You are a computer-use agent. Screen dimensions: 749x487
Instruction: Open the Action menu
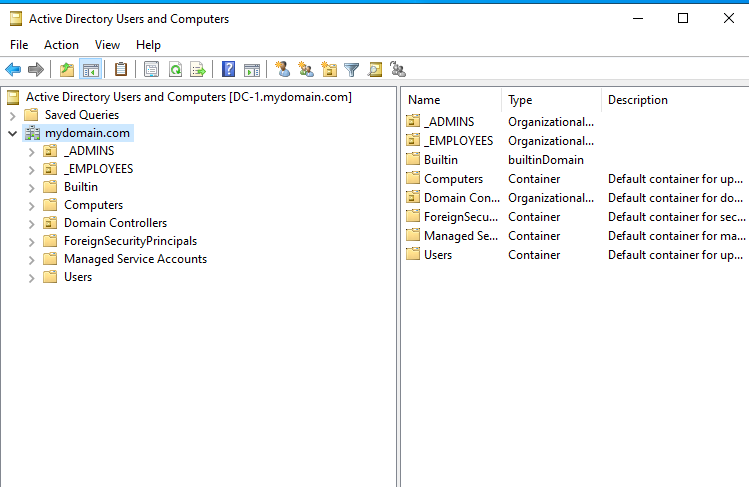pos(61,45)
